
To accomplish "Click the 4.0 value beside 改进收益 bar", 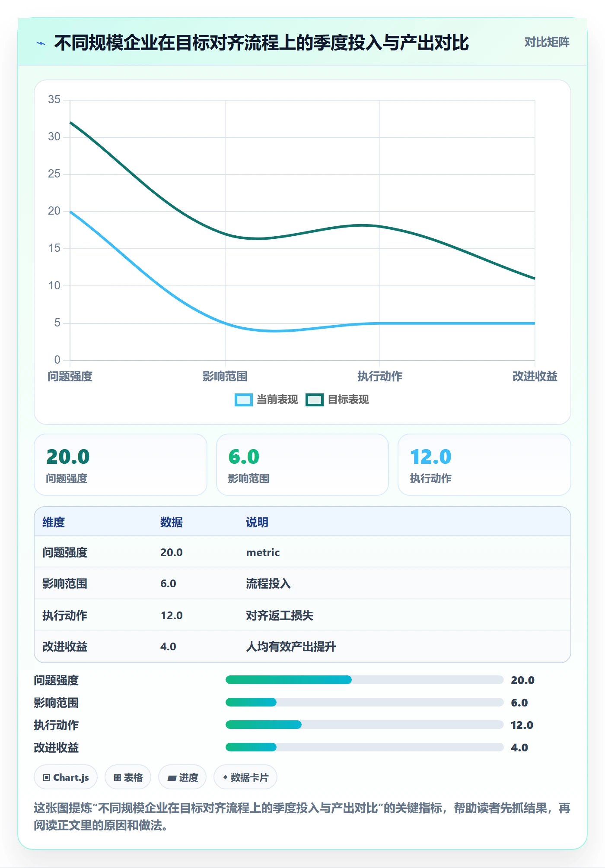I will point(519,748).
